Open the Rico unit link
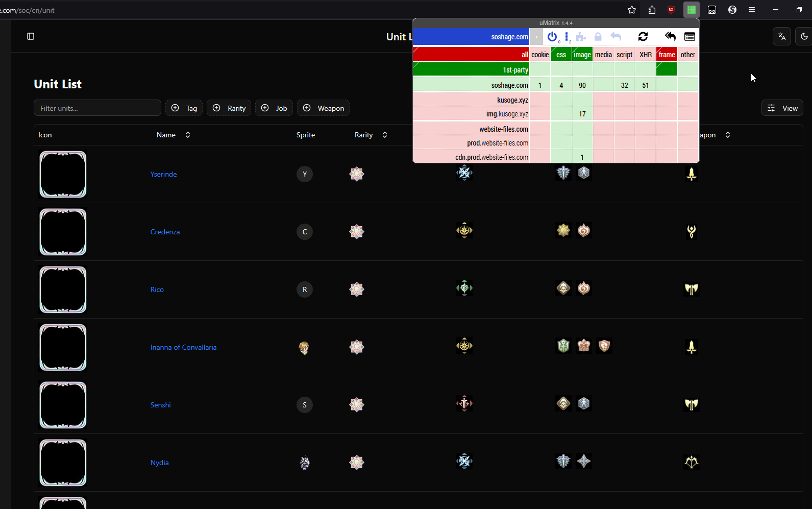The width and height of the screenshot is (812, 509). click(157, 289)
